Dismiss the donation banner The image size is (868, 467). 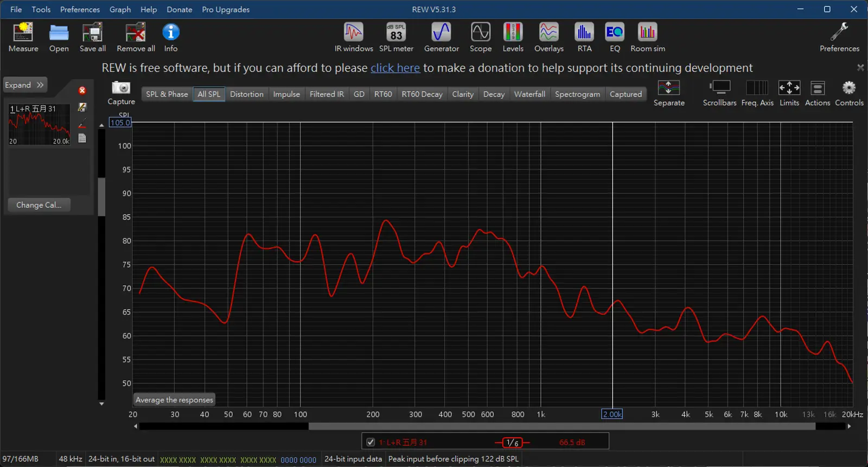[860, 68]
